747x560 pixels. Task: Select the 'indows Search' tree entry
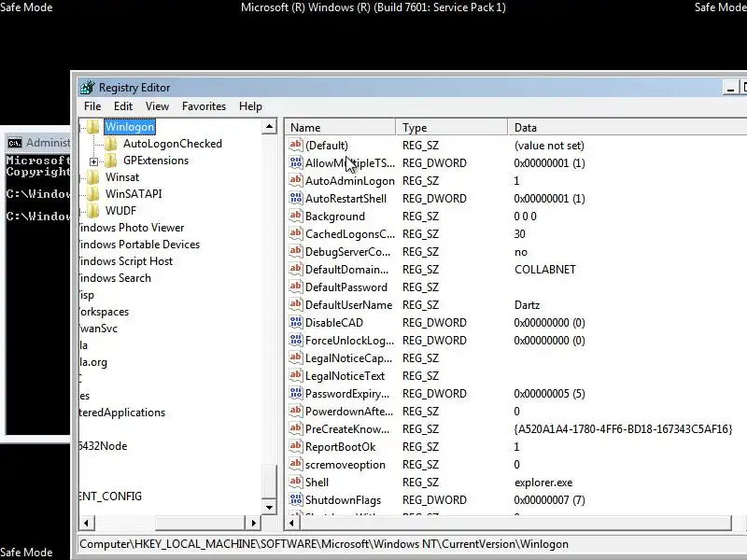click(115, 278)
